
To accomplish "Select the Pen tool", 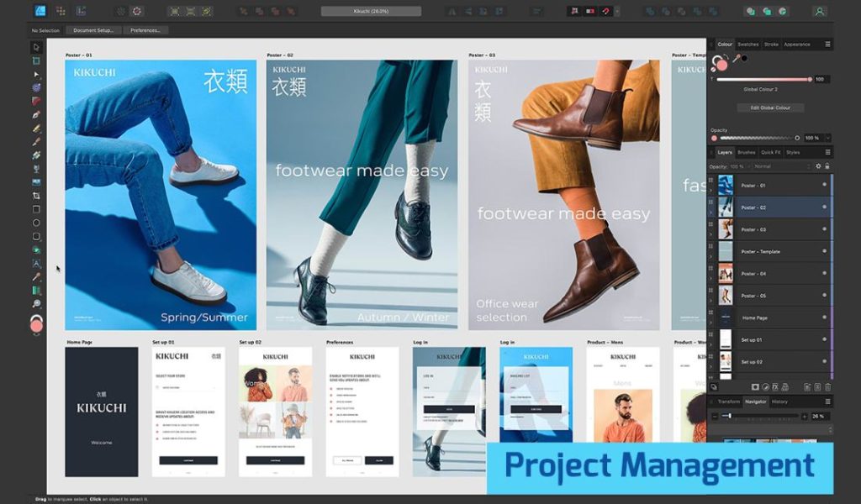I will click(x=36, y=115).
